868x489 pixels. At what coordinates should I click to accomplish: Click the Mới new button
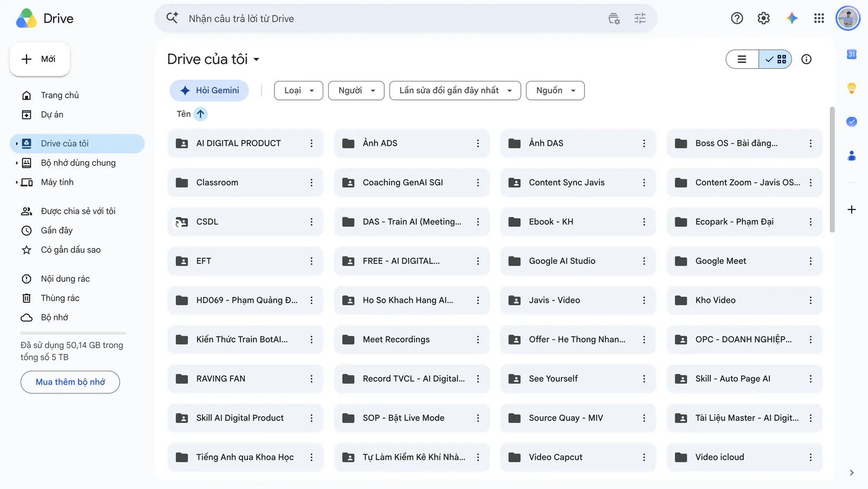(x=40, y=59)
